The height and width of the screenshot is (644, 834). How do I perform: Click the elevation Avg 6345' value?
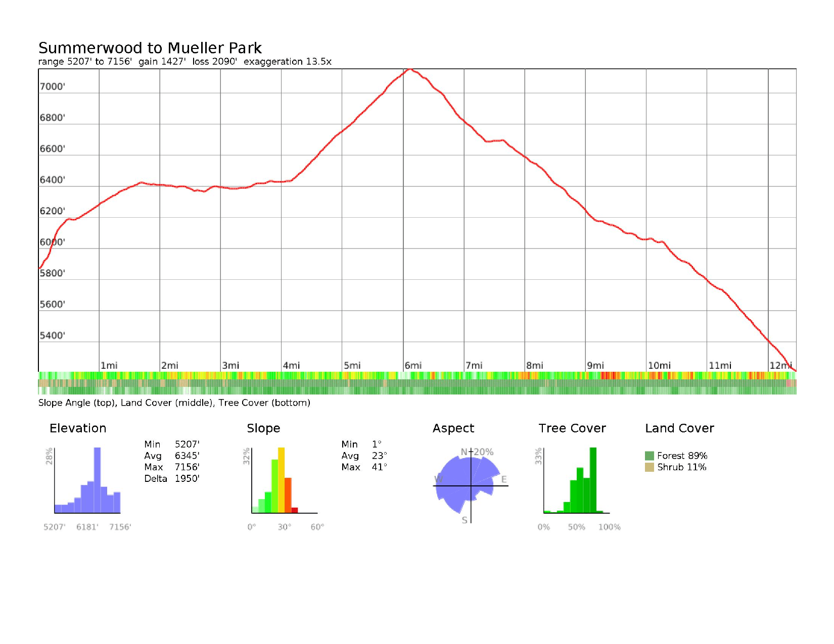tap(187, 456)
